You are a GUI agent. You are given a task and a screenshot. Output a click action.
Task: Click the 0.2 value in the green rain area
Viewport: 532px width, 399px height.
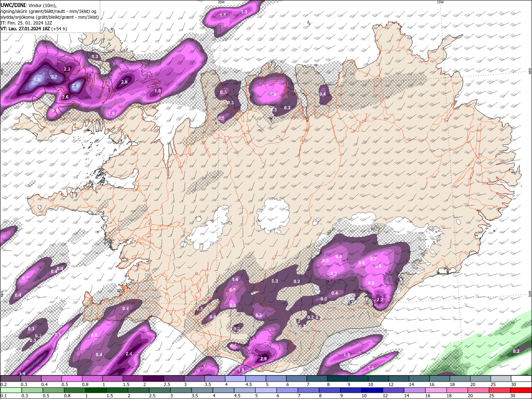(516, 351)
